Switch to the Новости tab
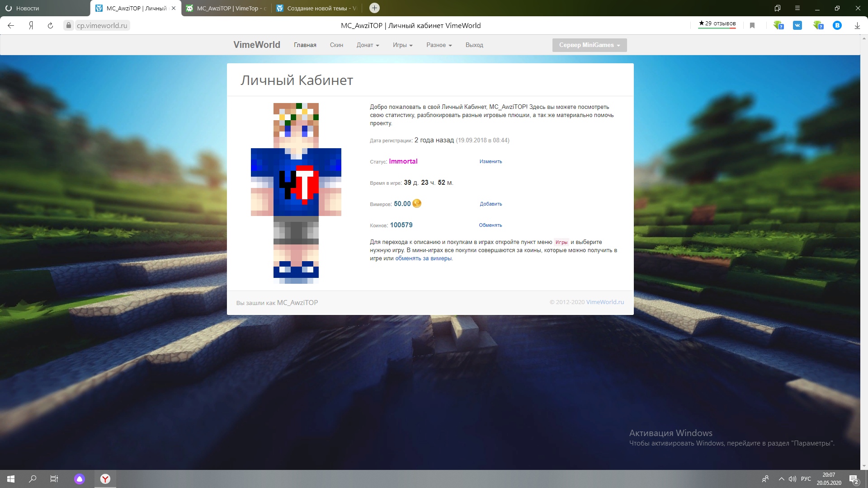The height and width of the screenshot is (488, 868). click(45, 8)
